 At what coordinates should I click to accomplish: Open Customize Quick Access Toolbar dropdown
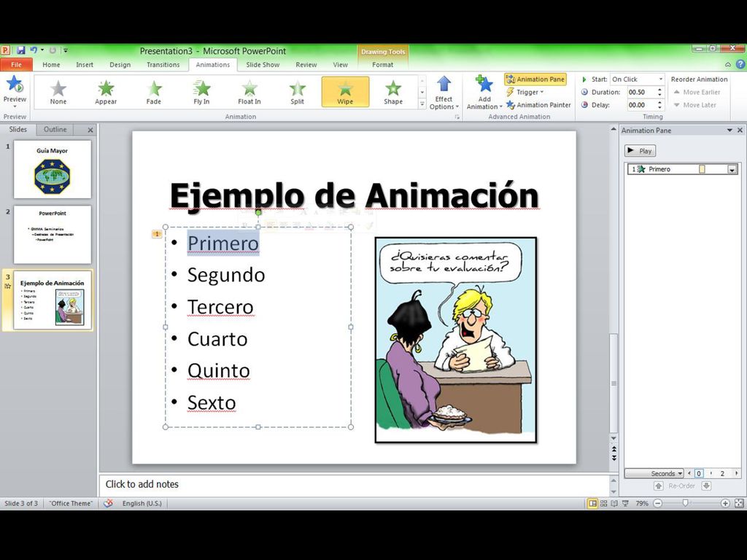[66, 50]
